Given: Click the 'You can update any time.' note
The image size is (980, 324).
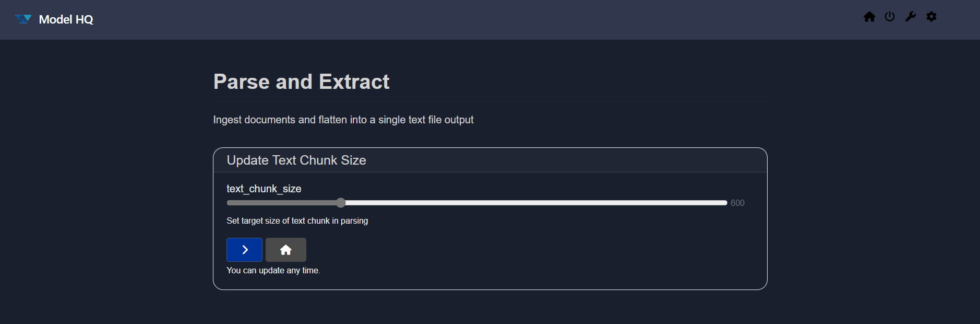Looking at the screenshot, I should (x=273, y=271).
